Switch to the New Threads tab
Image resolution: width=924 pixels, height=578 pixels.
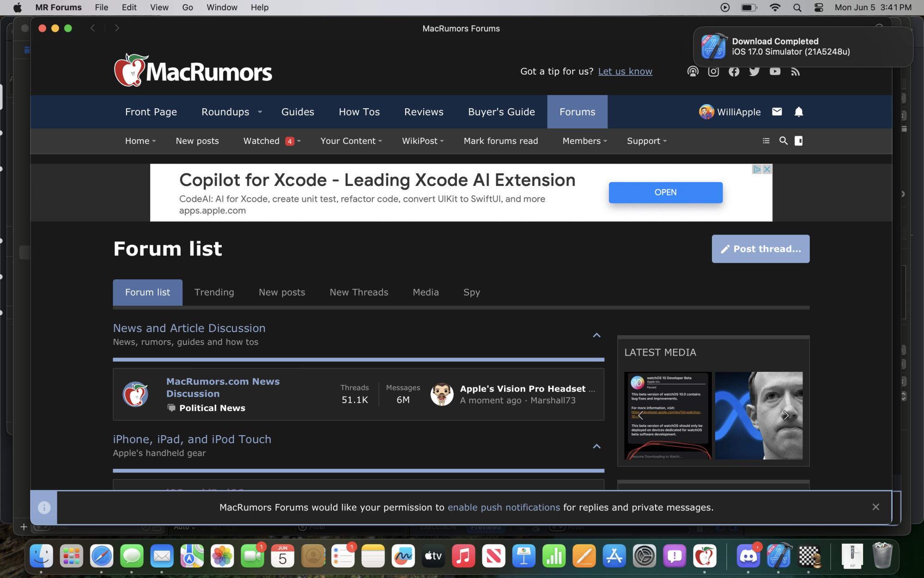(359, 292)
